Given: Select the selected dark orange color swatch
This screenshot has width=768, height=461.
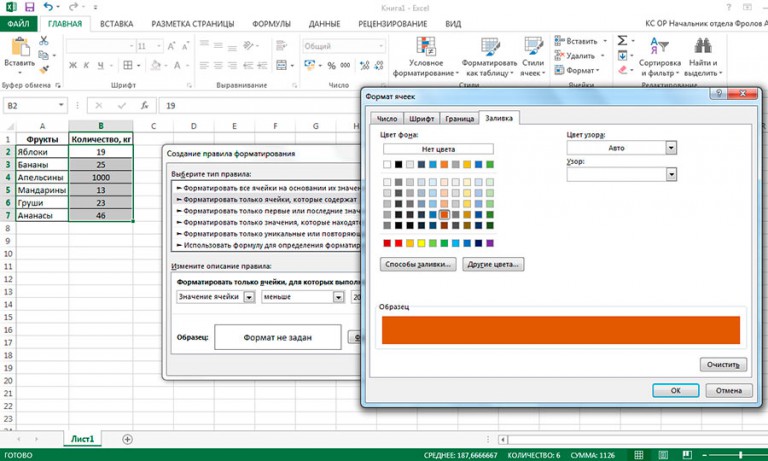Looking at the screenshot, I should (x=444, y=215).
